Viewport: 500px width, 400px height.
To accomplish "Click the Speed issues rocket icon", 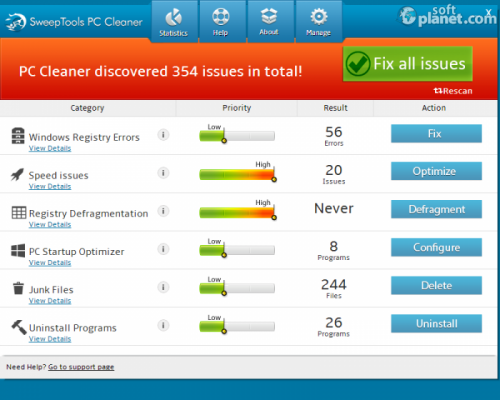I will click(x=17, y=174).
